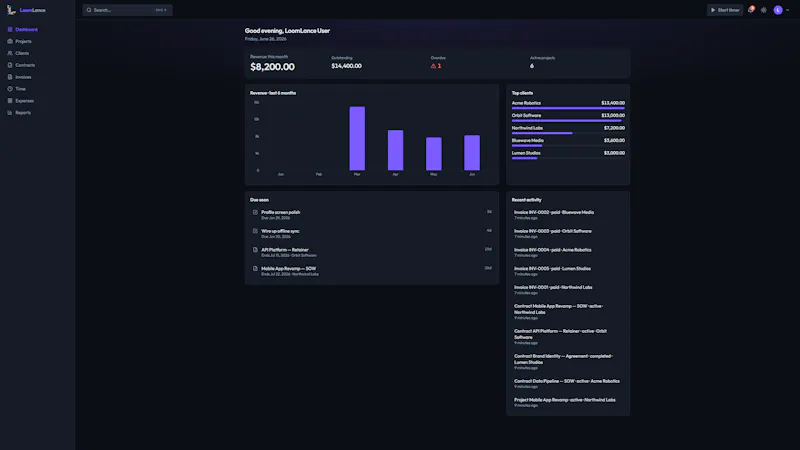Select Northwind Labs in Top clients
Screen dimensions: 800x450
(527, 128)
